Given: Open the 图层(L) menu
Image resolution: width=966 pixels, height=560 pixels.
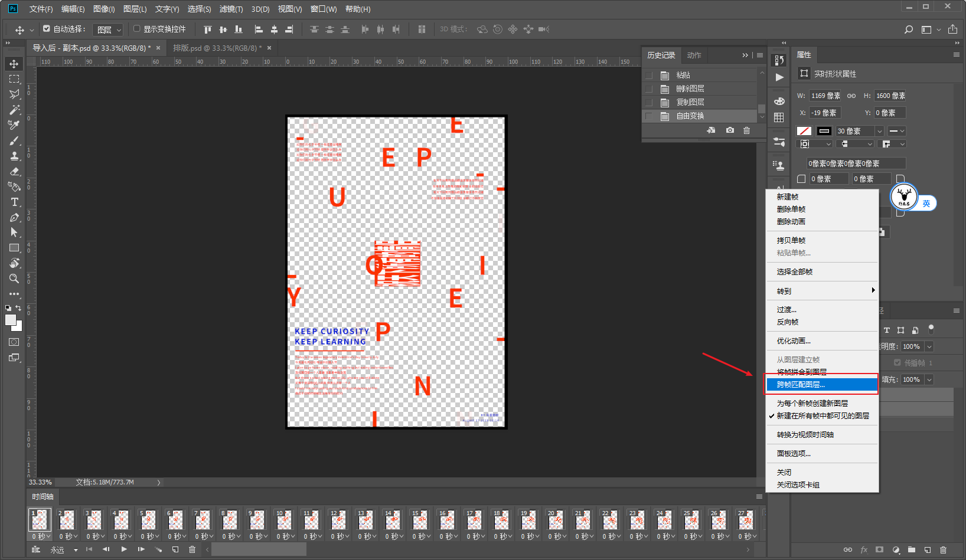Looking at the screenshot, I should 135,9.
